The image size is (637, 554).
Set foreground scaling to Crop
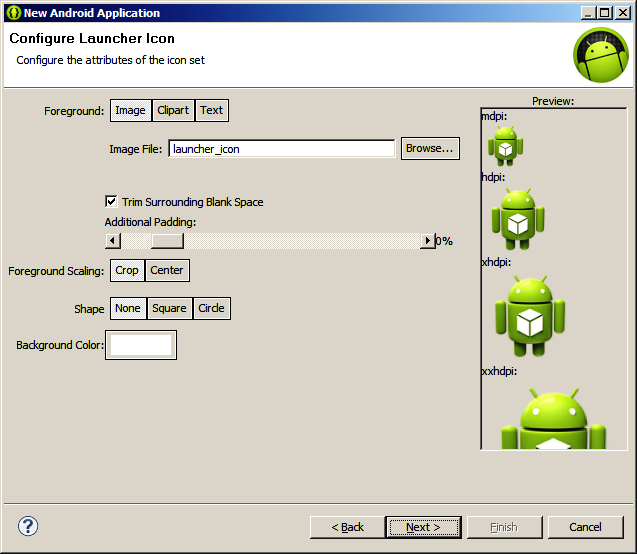point(127,271)
